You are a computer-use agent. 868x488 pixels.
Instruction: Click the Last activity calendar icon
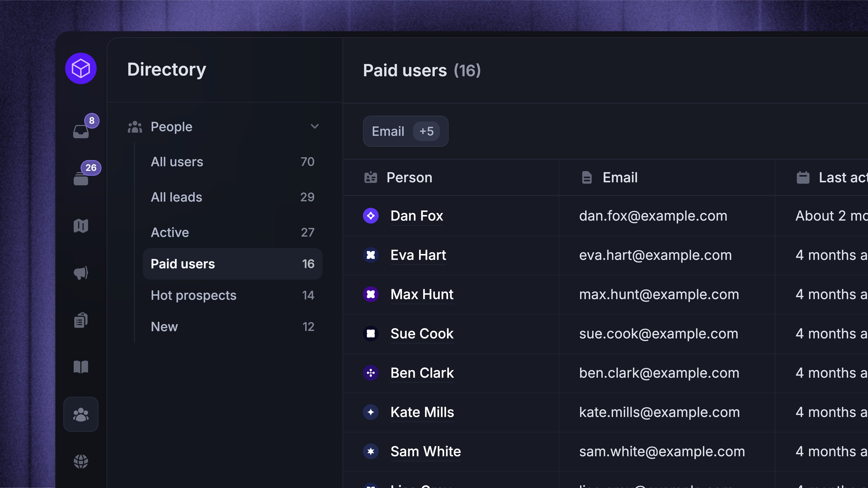pos(803,178)
